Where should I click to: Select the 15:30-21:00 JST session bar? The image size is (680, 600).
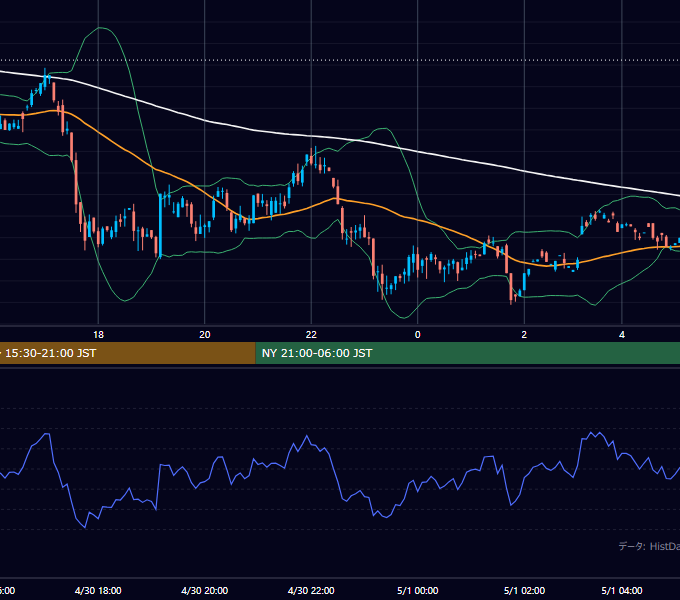[x=128, y=353]
